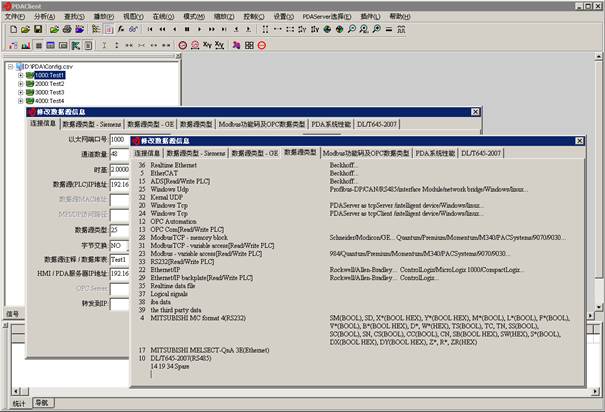
Task: Expand the 3000:Test3 tree node
Action: 21,92
